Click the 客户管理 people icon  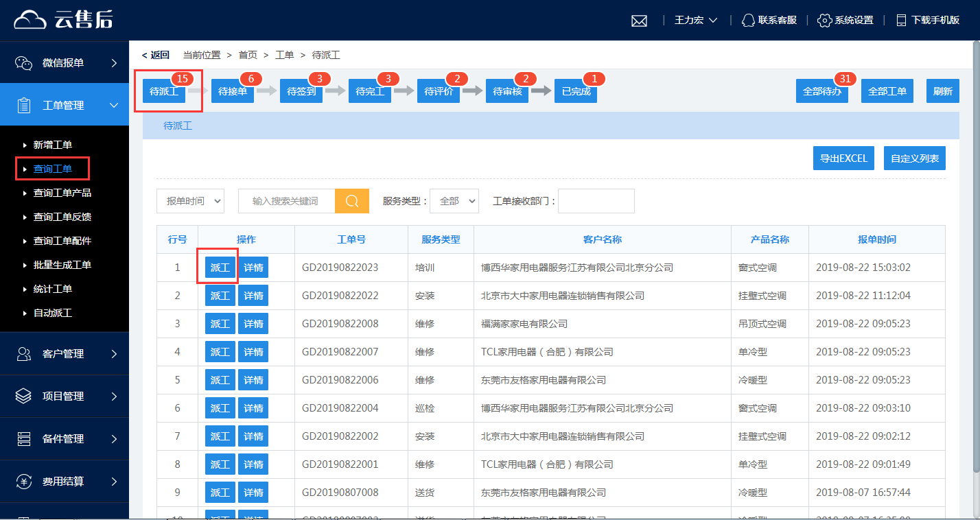pos(24,353)
